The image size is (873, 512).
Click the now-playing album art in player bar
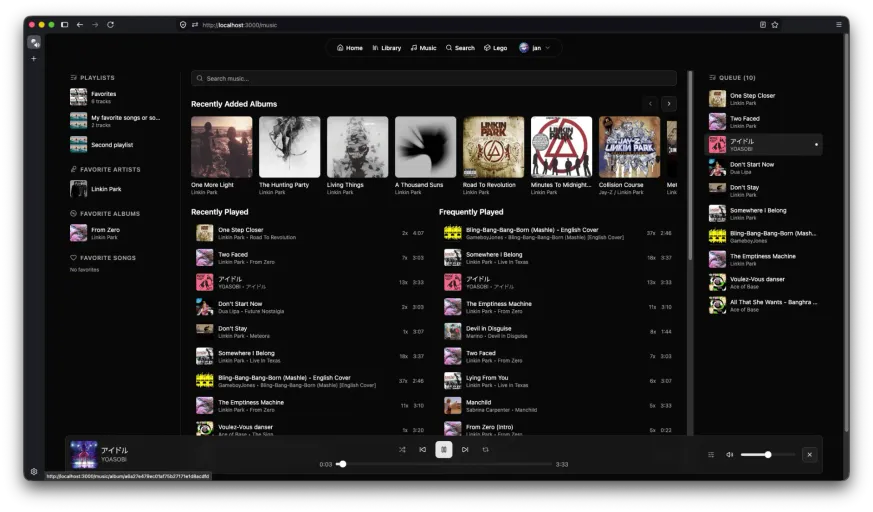coord(84,455)
